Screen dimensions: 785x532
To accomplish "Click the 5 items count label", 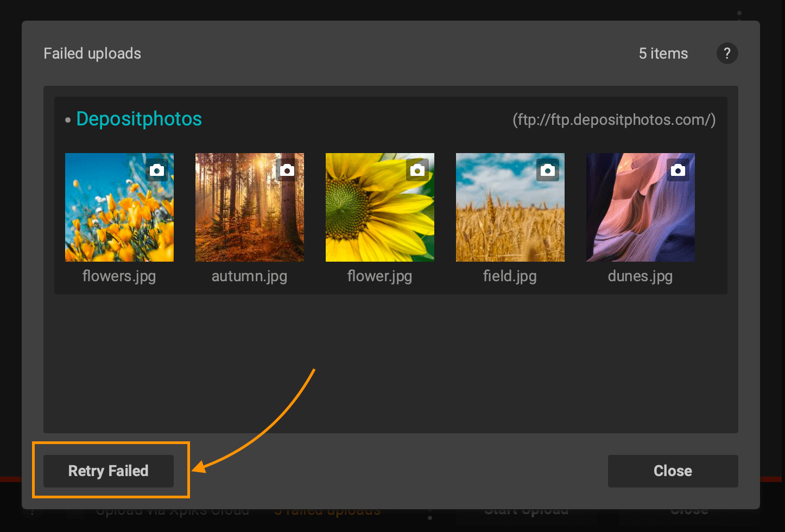I will tap(663, 53).
